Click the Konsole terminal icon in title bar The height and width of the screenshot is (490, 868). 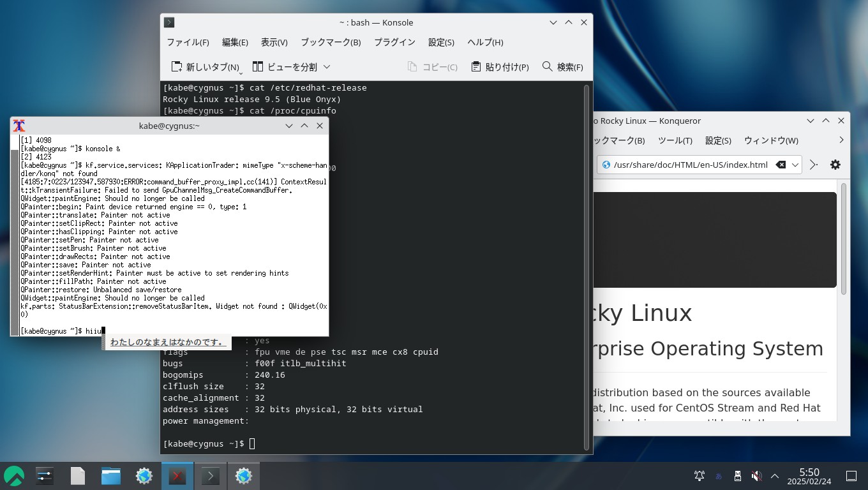169,22
